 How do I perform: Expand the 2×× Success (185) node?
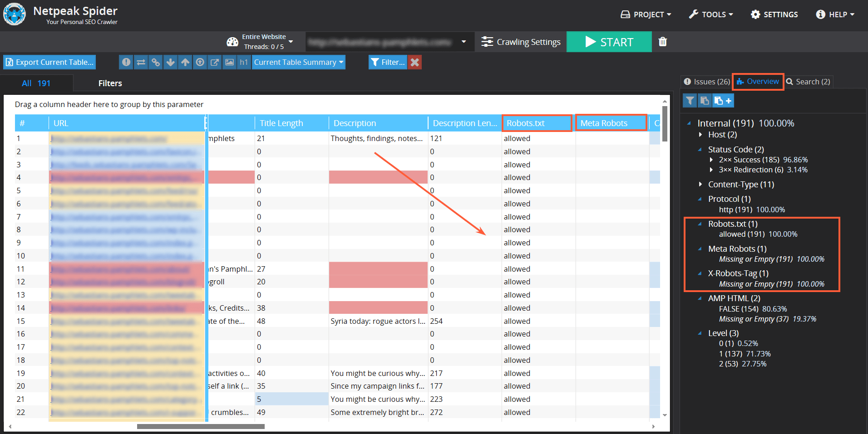point(711,160)
